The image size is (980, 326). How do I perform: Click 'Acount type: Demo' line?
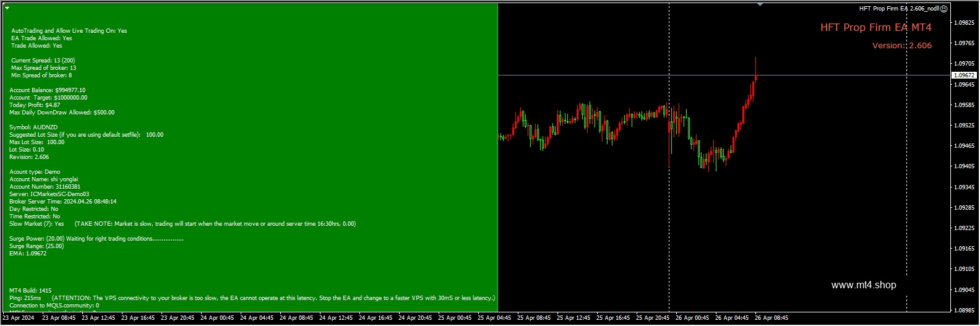pos(35,172)
